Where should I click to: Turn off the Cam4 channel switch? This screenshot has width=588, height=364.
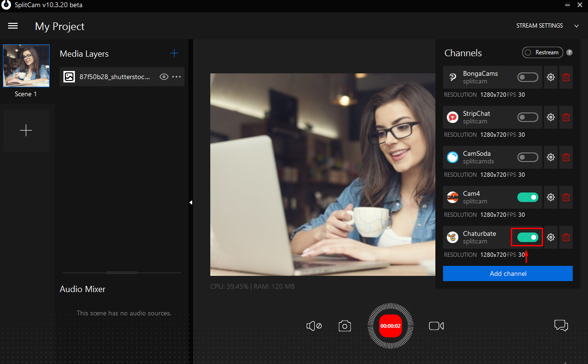click(527, 197)
